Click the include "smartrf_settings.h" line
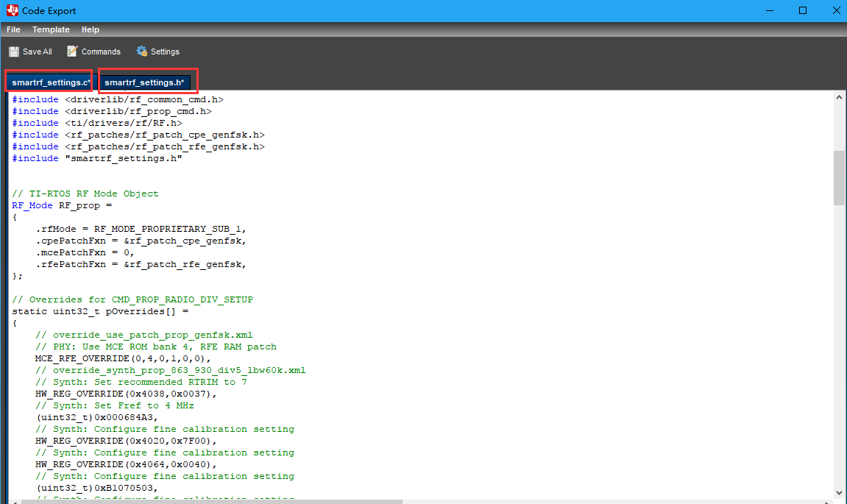847x504 pixels. [x=97, y=158]
